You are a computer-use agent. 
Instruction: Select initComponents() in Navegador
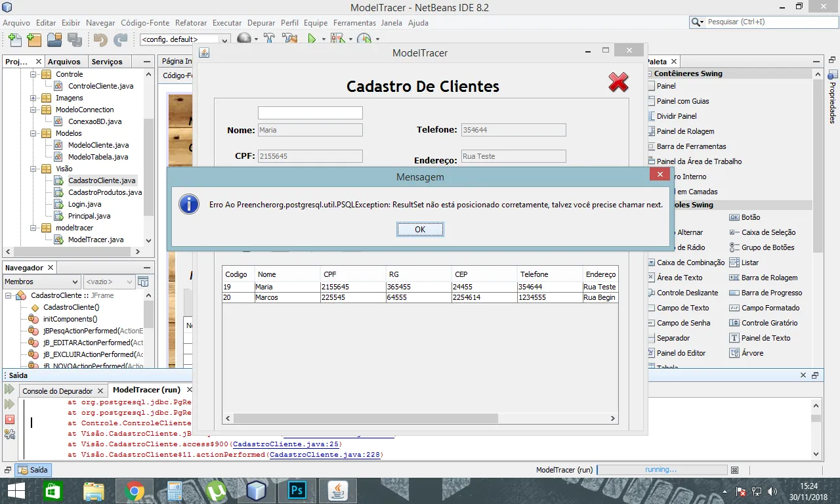[70, 319]
